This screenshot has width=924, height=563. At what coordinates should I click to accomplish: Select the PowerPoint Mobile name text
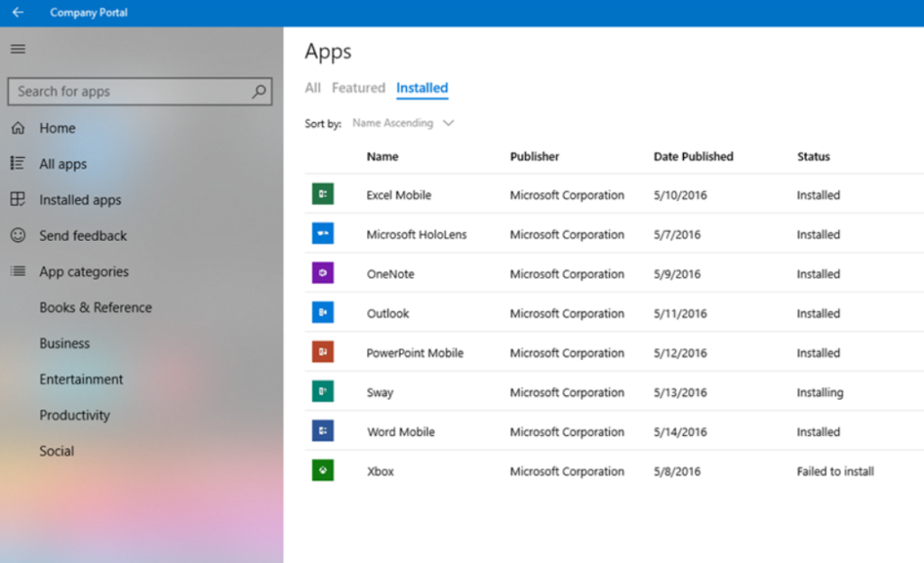pos(415,353)
